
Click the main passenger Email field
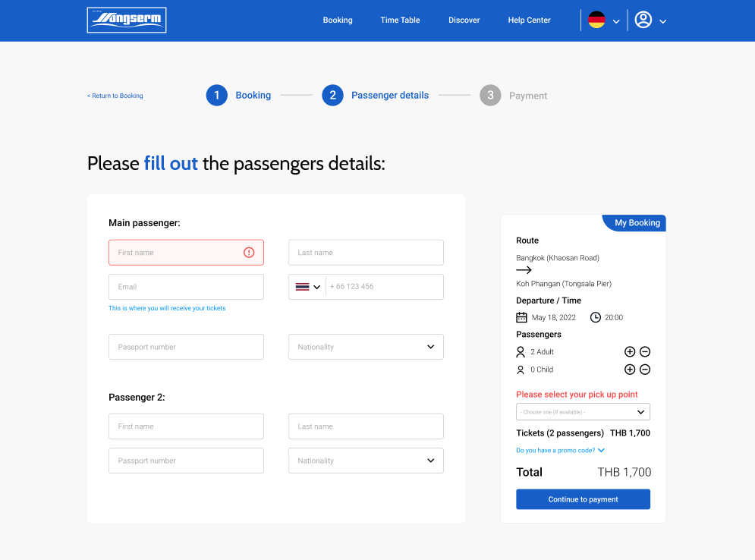tap(186, 287)
